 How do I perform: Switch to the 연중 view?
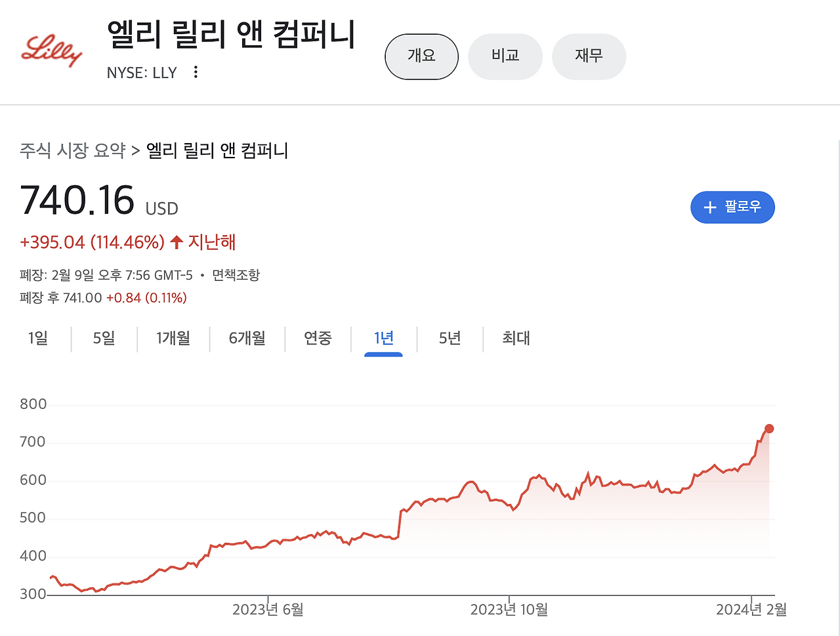[x=318, y=339]
